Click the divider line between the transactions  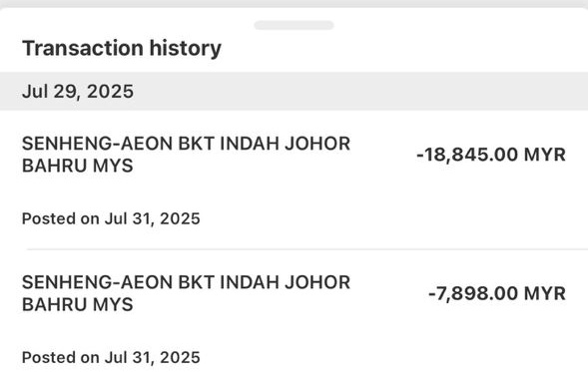[x=307, y=248]
